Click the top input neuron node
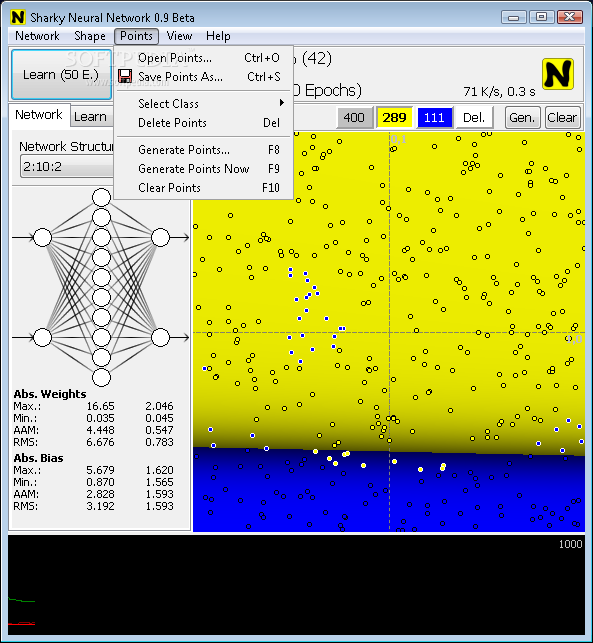The height and width of the screenshot is (643, 593). click(x=42, y=237)
